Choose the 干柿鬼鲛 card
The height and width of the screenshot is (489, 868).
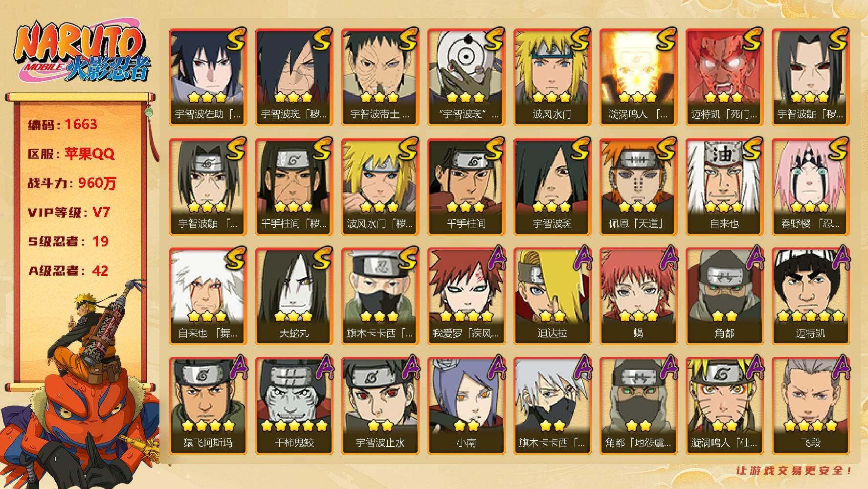294,405
